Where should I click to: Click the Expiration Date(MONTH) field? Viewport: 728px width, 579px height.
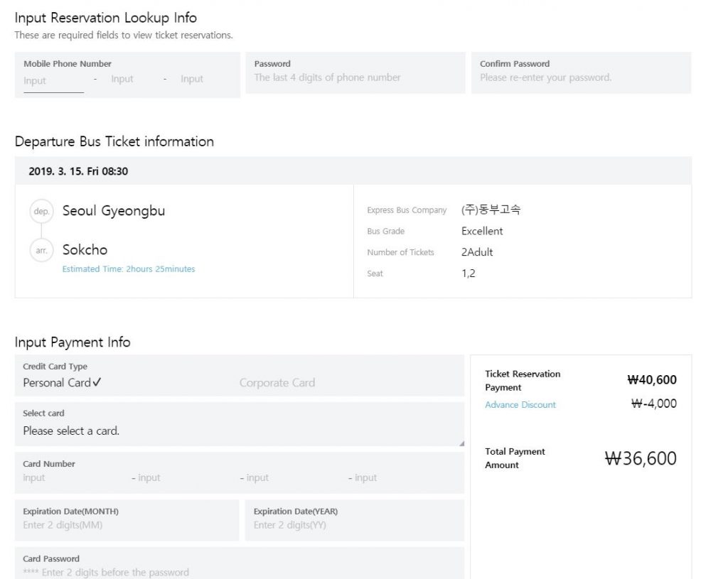[x=127, y=525]
